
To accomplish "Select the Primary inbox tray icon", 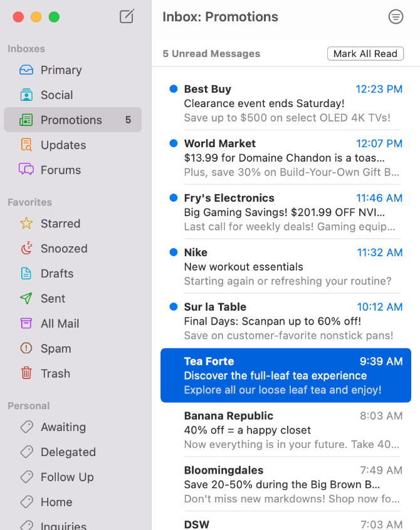I will (26, 70).
